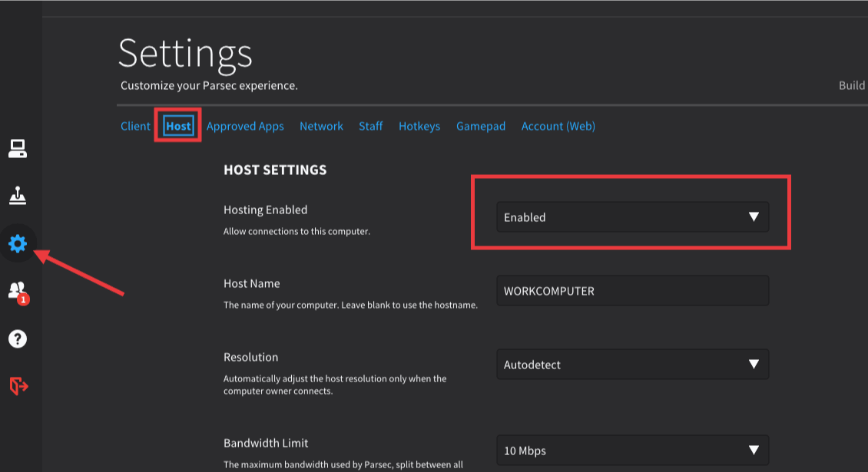
Task: Expand the Hosting Enabled dropdown
Action: click(631, 217)
